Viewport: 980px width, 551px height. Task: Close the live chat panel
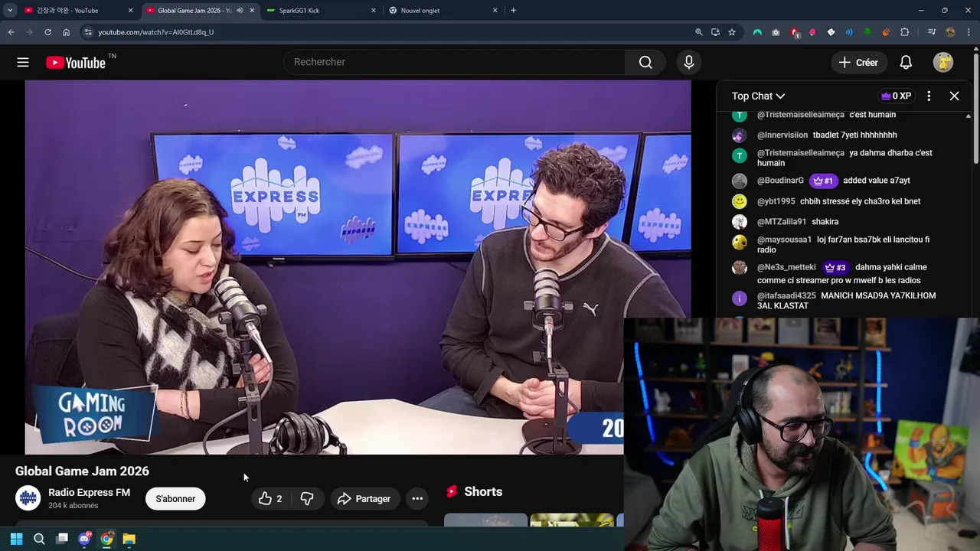point(954,96)
